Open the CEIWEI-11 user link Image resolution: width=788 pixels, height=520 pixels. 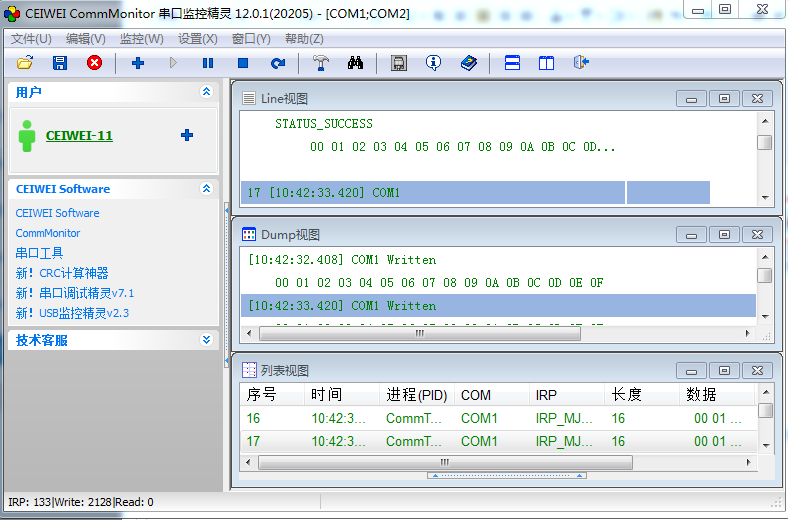point(79,136)
